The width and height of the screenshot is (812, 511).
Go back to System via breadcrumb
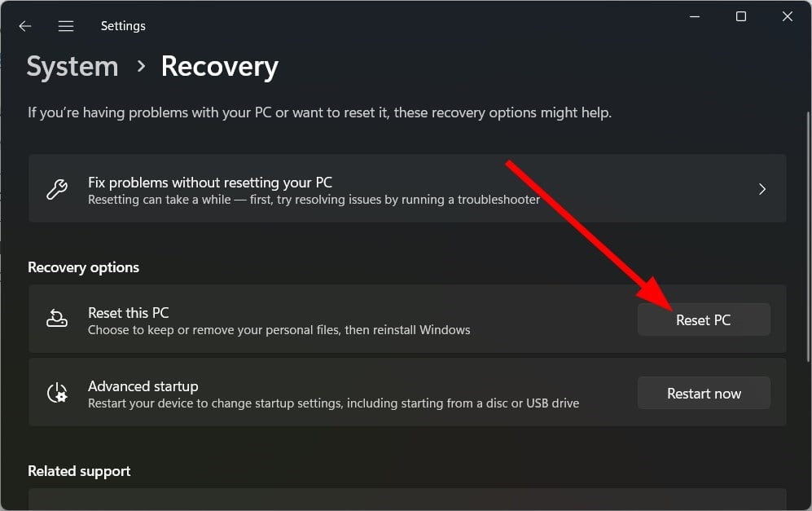click(72, 67)
